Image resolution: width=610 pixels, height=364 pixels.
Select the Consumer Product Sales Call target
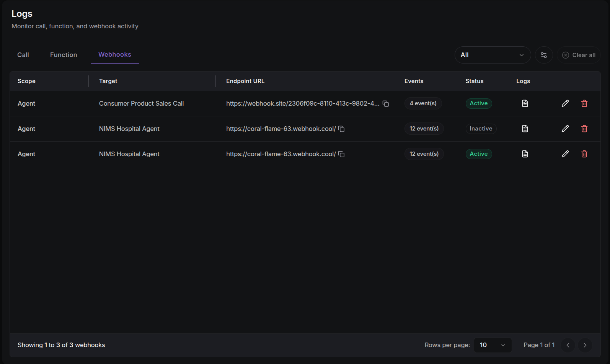click(142, 103)
